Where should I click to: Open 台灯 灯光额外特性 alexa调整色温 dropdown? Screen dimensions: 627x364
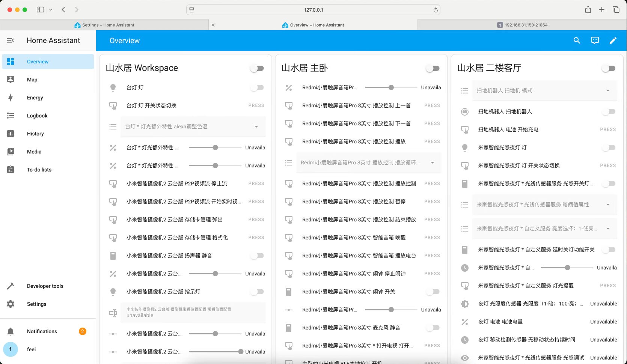193,126
